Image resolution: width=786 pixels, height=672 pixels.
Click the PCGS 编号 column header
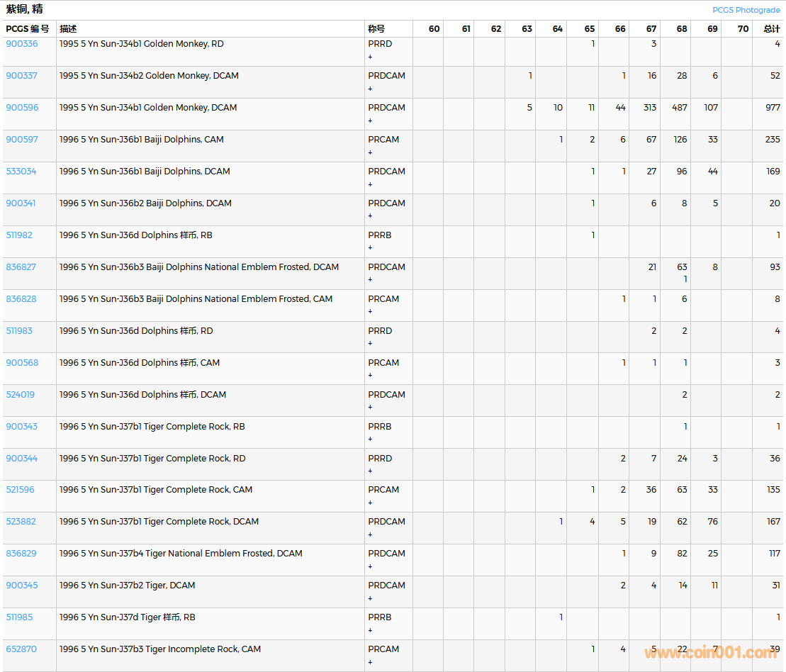click(x=28, y=29)
